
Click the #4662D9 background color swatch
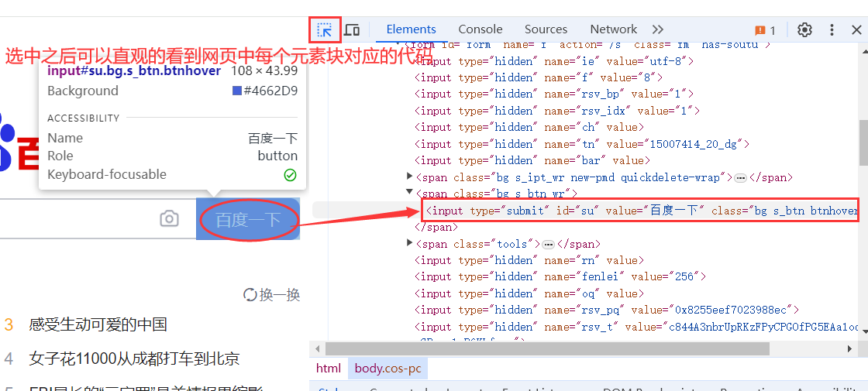(237, 91)
